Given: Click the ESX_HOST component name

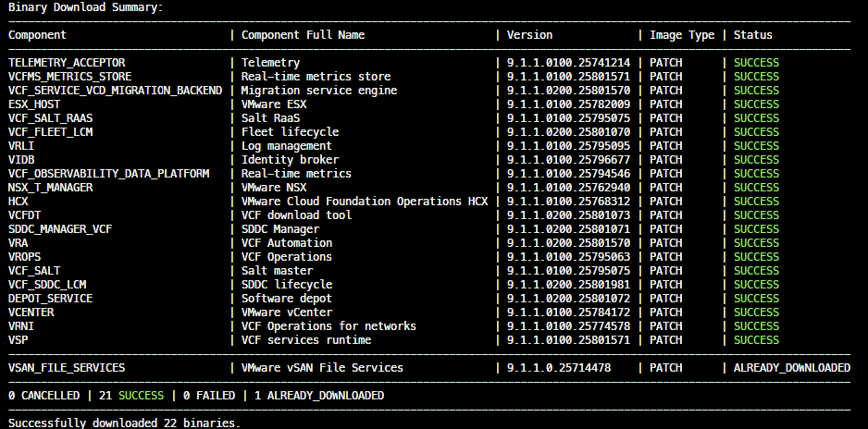Looking at the screenshot, I should (x=34, y=104).
